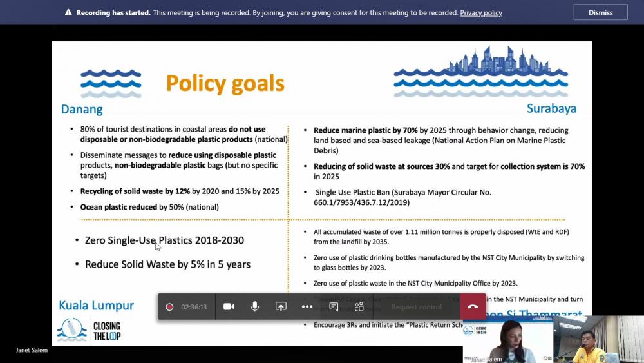Click the recording warning triangle icon

68,12
